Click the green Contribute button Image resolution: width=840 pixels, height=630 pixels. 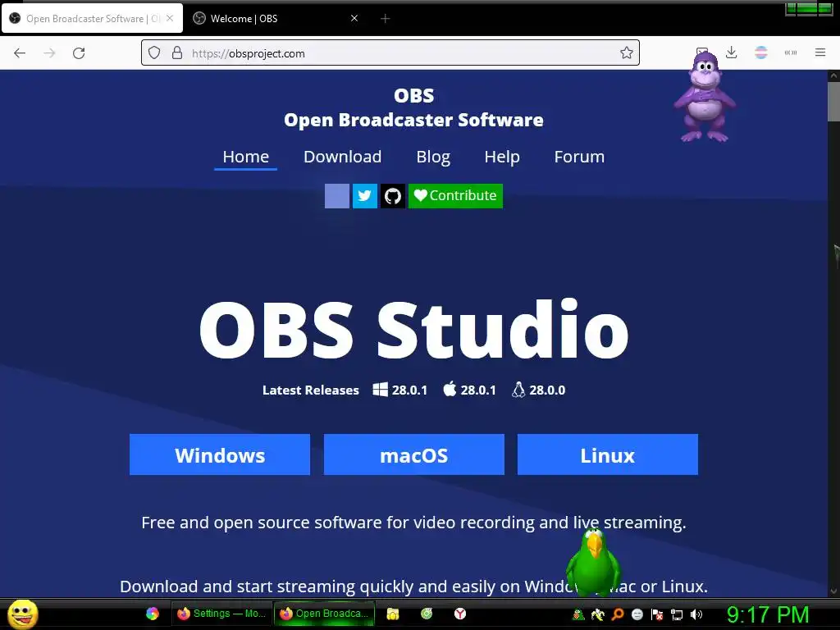455,195
